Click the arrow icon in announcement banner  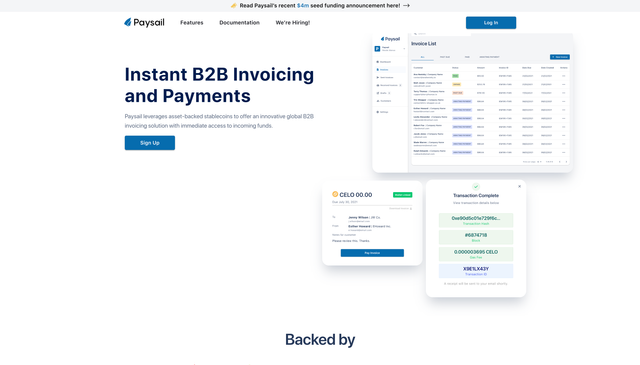pos(406,6)
